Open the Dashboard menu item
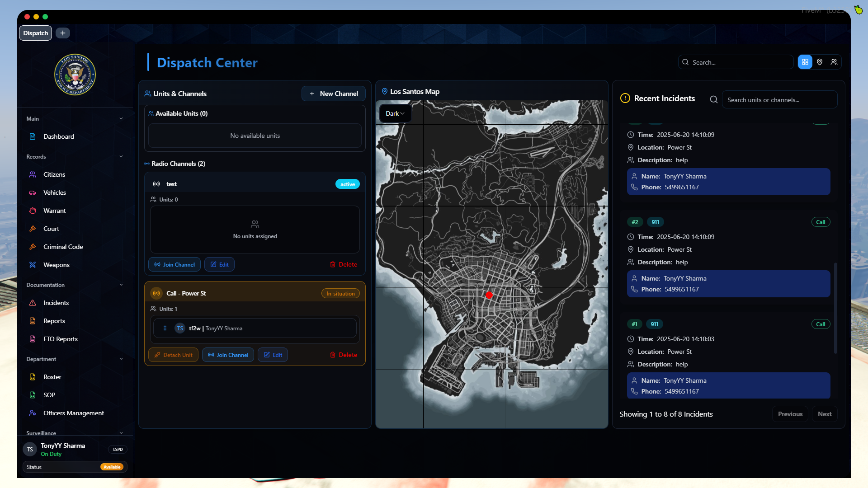The image size is (868, 488). (x=58, y=136)
